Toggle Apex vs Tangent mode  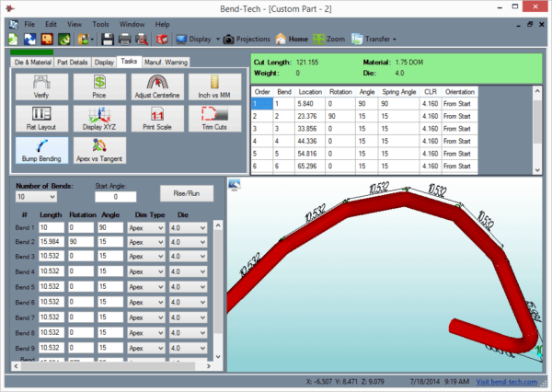pyautogui.click(x=98, y=148)
